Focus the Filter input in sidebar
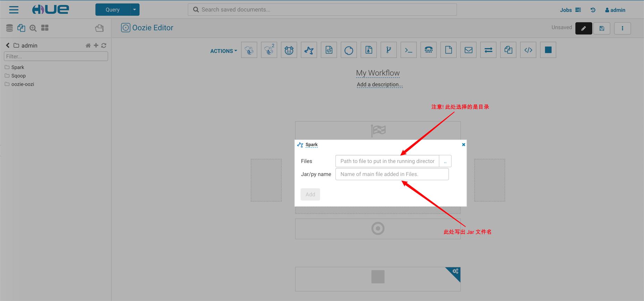The height and width of the screenshot is (301, 644). (56, 56)
